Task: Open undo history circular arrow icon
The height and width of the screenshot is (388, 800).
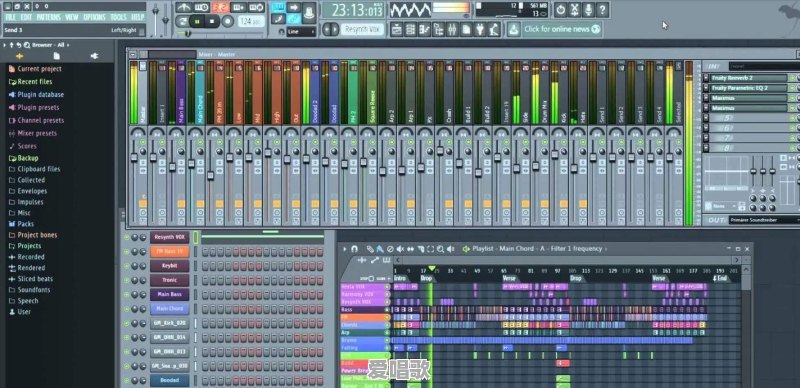Action: click(561, 9)
